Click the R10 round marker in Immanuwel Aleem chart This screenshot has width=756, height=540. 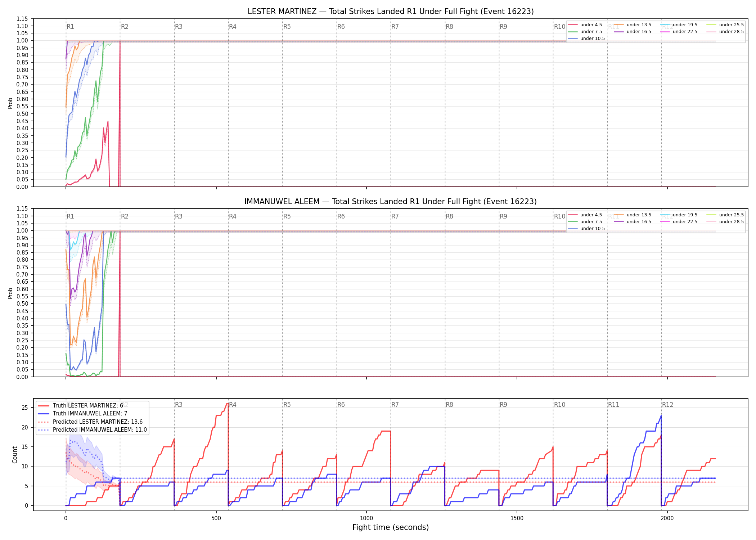[559, 216]
